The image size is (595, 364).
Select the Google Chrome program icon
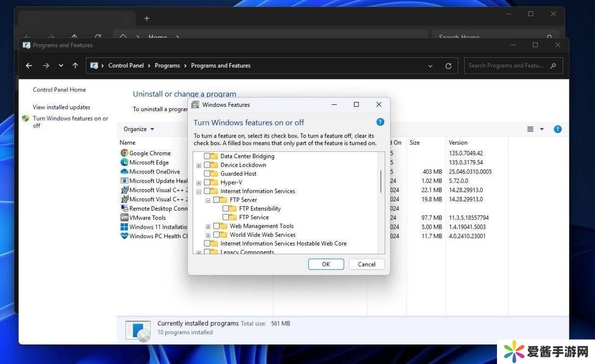pyautogui.click(x=124, y=153)
